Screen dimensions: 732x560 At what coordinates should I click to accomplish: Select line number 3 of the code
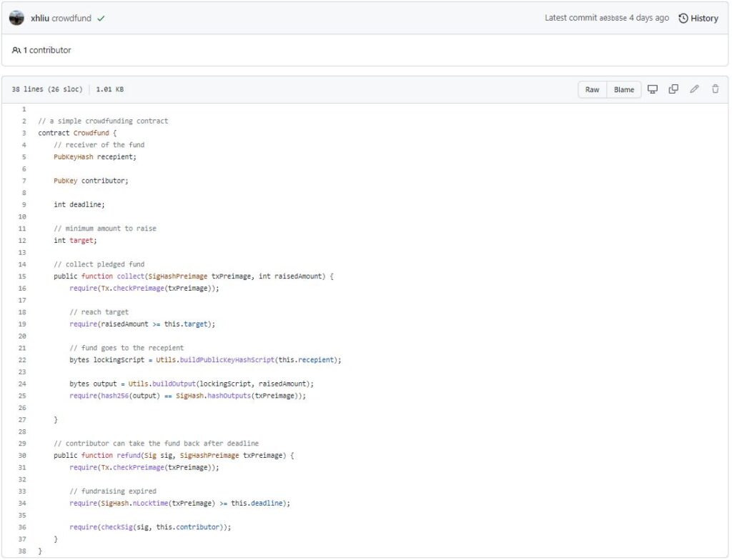tap(24, 133)
